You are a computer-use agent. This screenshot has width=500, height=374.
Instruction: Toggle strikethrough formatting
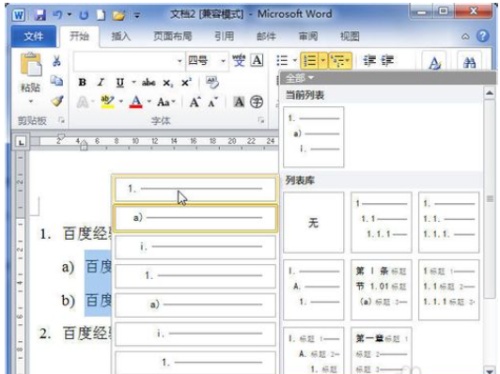coord(149,82)
